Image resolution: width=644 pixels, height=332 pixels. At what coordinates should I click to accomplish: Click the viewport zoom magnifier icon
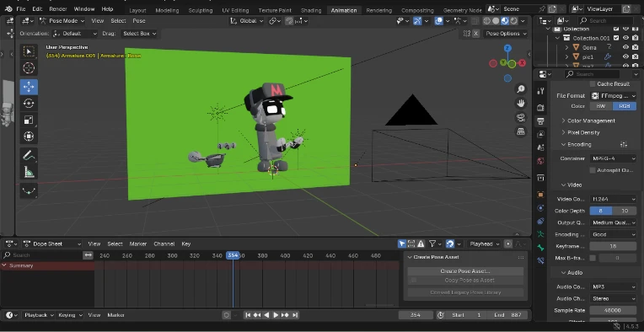coord(521,89)
